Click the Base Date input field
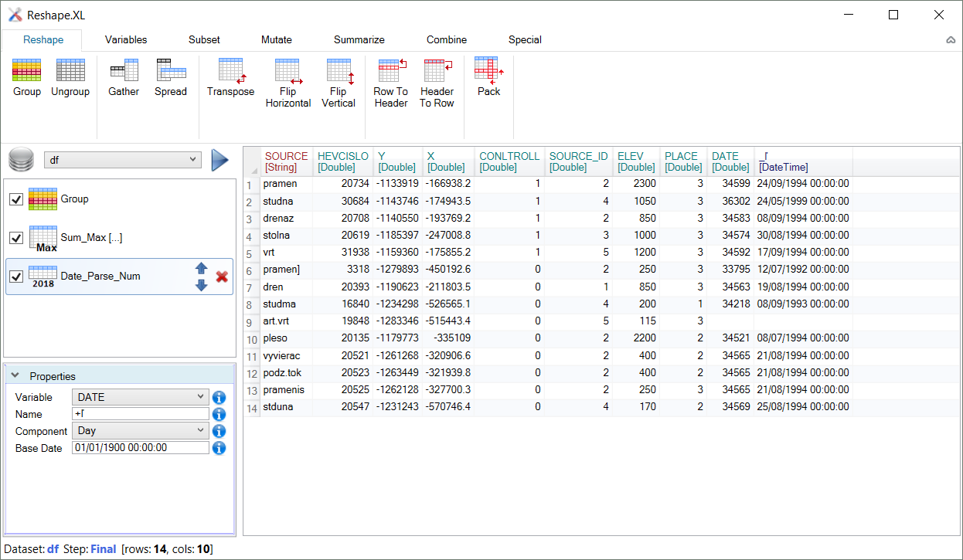Viewport: 963px width, 560px height. [x=140, y=448]
